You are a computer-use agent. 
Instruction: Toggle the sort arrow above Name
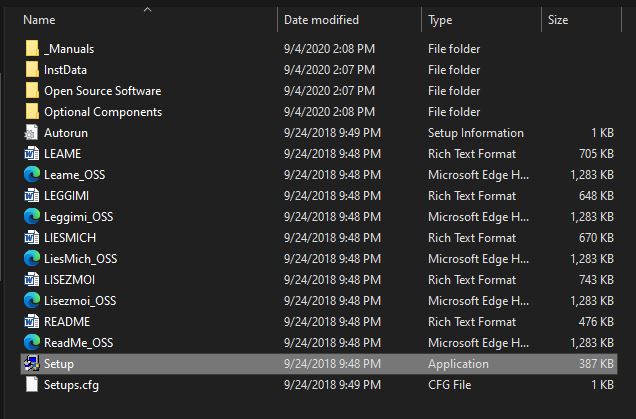click(148, 10)
